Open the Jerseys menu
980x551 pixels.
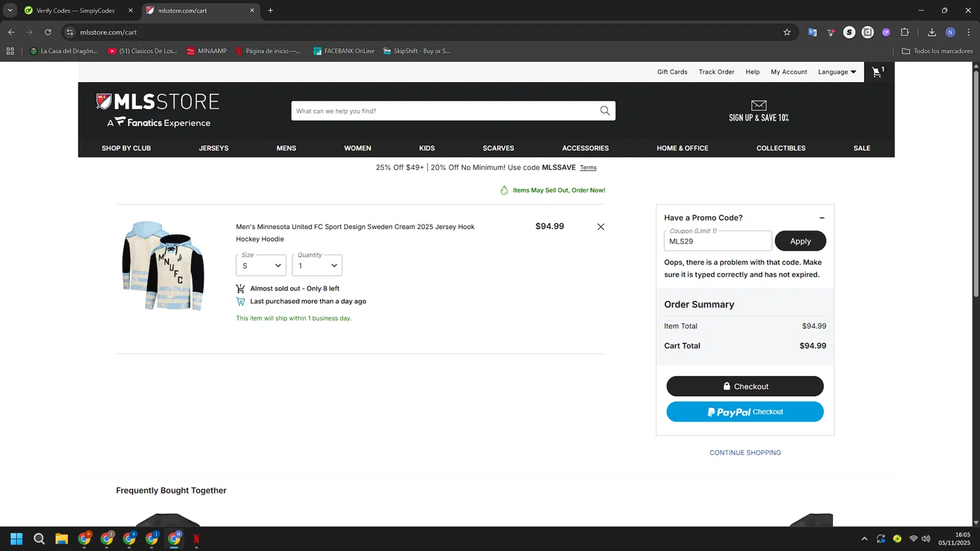point(214,148)
